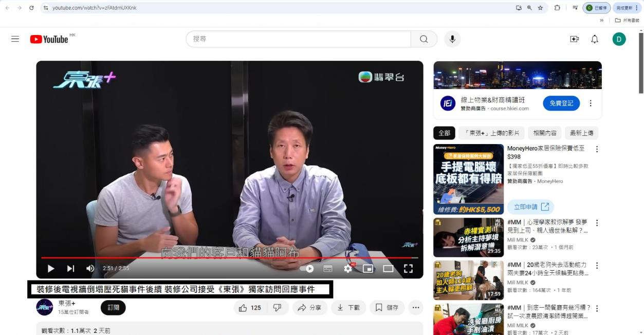Screen dimensions: 644x335
Task: Focus the 搜尋 search box
Action: (298, 39)
